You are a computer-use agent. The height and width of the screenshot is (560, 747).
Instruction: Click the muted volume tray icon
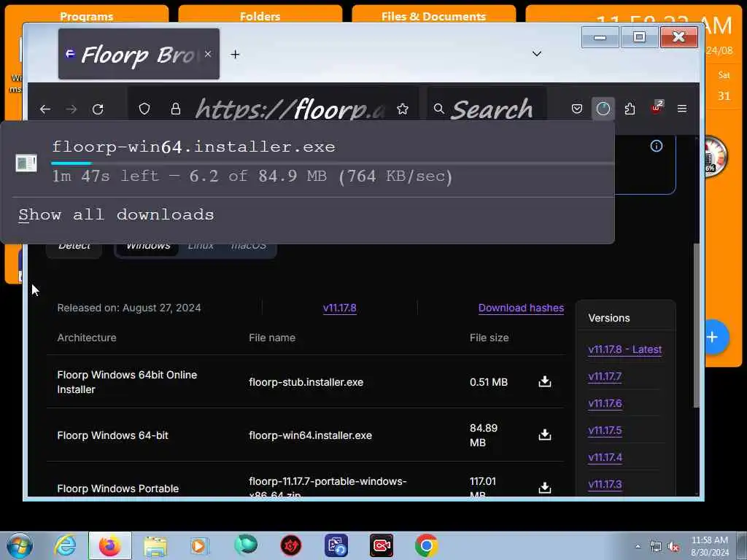click(x=673, y=547)
